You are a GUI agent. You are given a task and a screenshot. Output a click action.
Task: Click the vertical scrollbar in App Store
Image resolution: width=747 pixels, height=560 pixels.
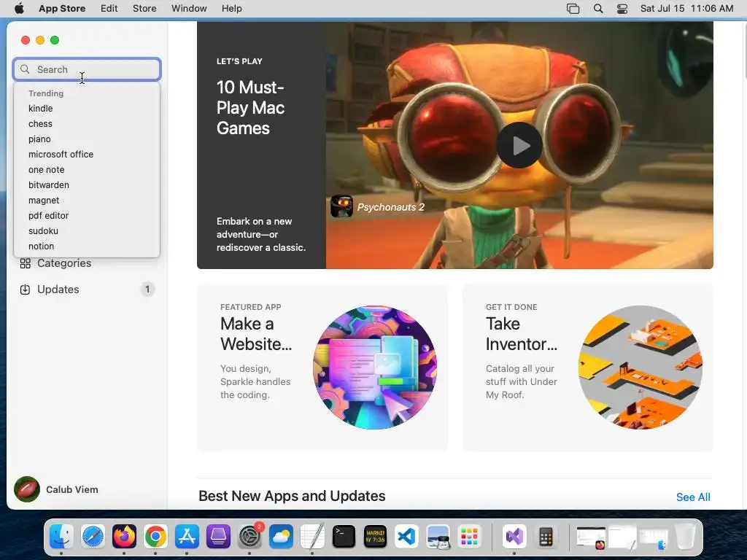point(745,52)
